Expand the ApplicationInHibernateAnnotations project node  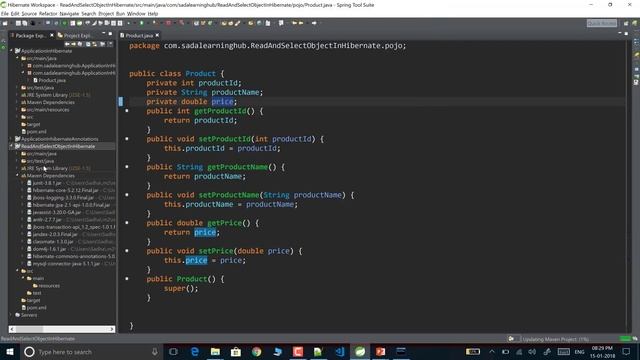(x=11, y=139)
